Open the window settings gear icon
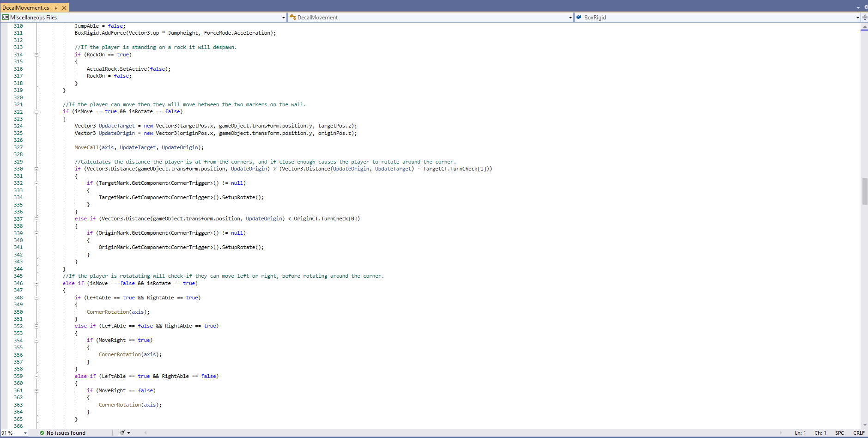Viewport: 868px width, 438px height. pyautogui.click(x=866, y=7)
